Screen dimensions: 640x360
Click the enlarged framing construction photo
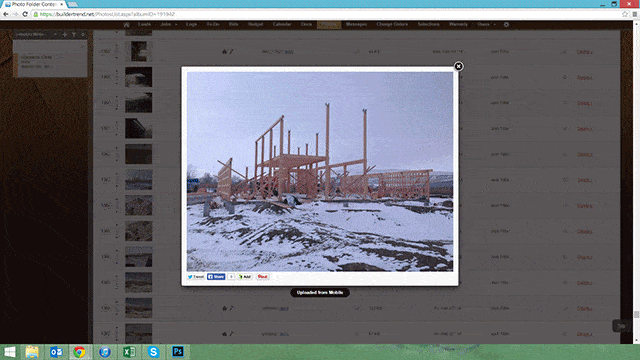pyautogui.click(x=320, y=171)
